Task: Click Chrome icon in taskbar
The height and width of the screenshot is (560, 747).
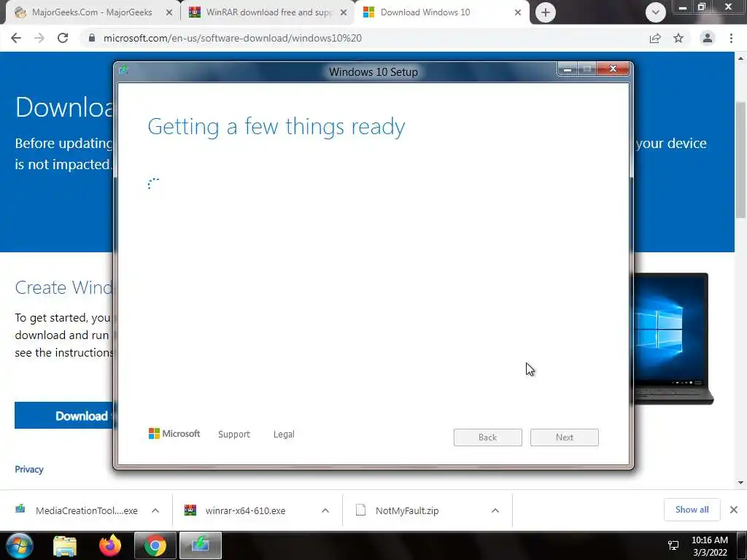Action: pyautogui.click(x=155, y=545)
